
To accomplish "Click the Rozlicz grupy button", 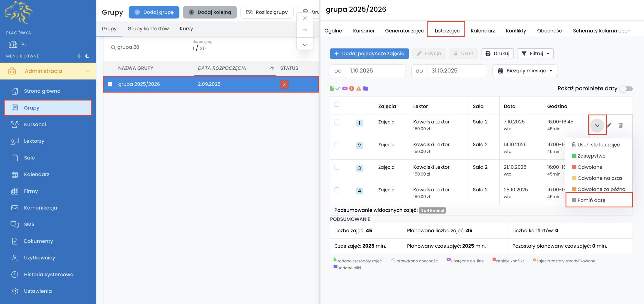I will tap(267, 12).
